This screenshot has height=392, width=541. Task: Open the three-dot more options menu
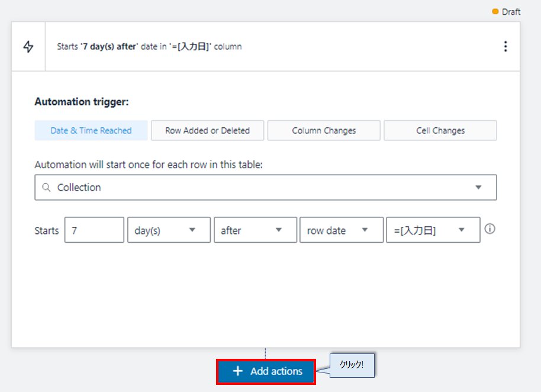505,46
